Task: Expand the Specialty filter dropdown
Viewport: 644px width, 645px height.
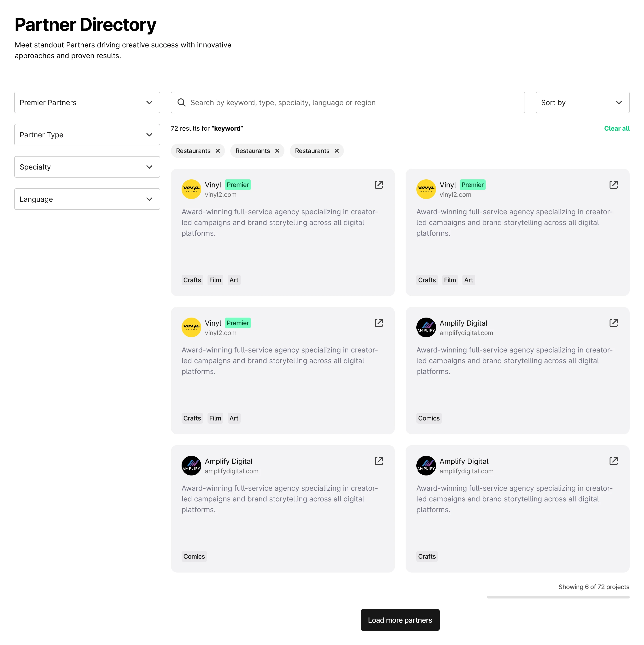Action: click(87, 167)
